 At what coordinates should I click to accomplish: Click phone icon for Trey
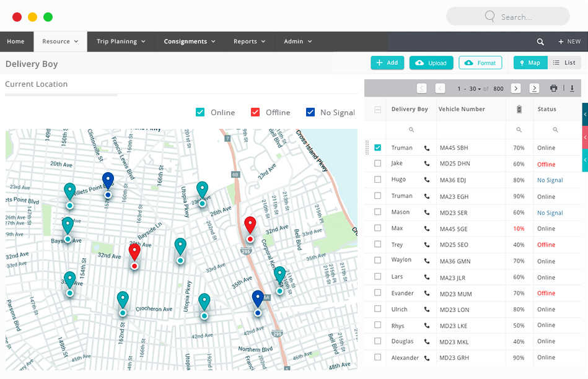427,245
